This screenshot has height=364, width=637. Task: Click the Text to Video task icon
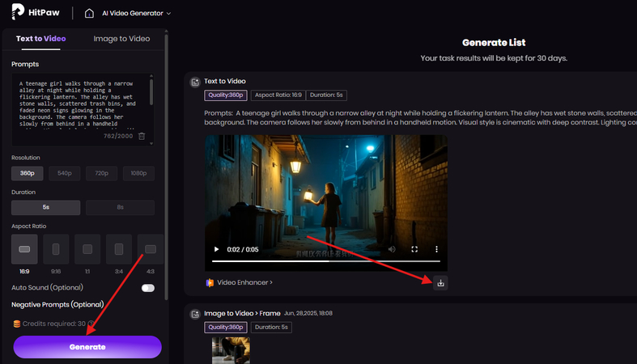195,83
